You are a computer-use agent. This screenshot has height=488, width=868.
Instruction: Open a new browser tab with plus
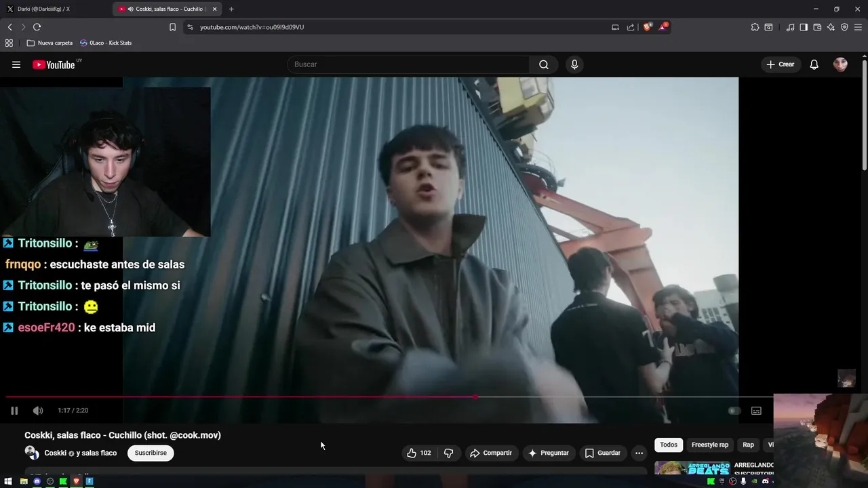pos(231,9)
